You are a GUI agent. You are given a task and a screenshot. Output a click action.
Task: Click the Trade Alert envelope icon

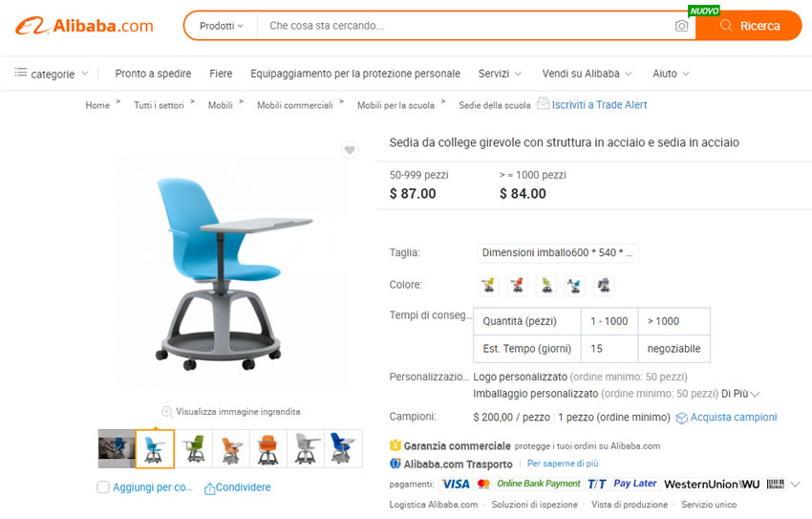(543, 103)
